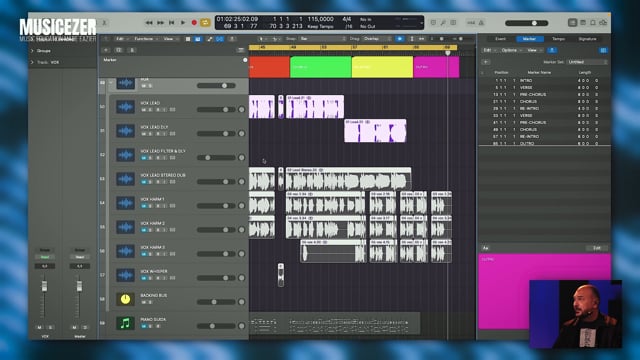Switch to the Marker tab

pyautogui.click(x=529, y=39)
